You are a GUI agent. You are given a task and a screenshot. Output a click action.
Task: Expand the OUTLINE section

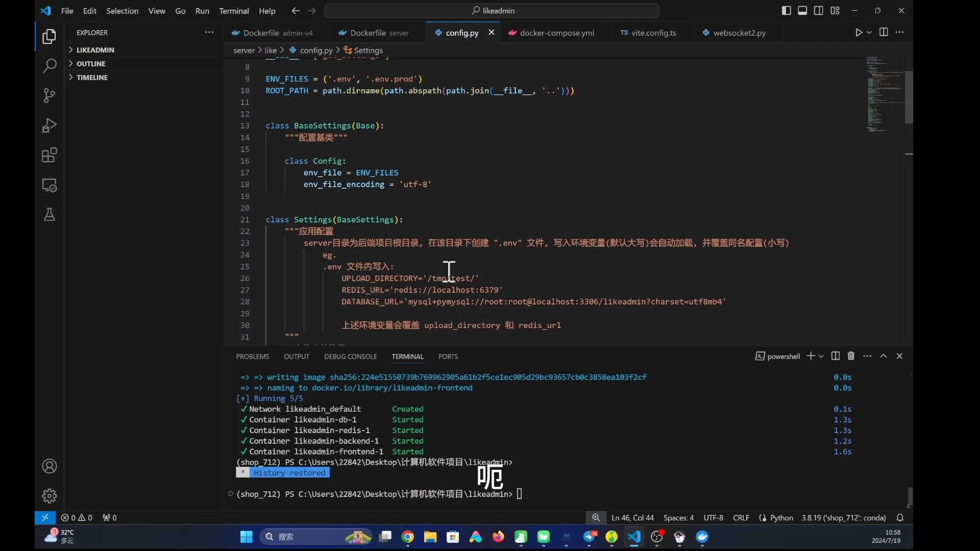pos(91,64)
